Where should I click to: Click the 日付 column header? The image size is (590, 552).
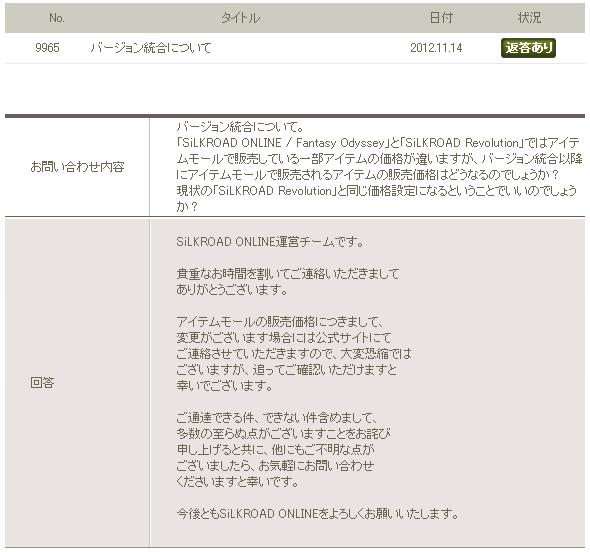click(441, 18)
